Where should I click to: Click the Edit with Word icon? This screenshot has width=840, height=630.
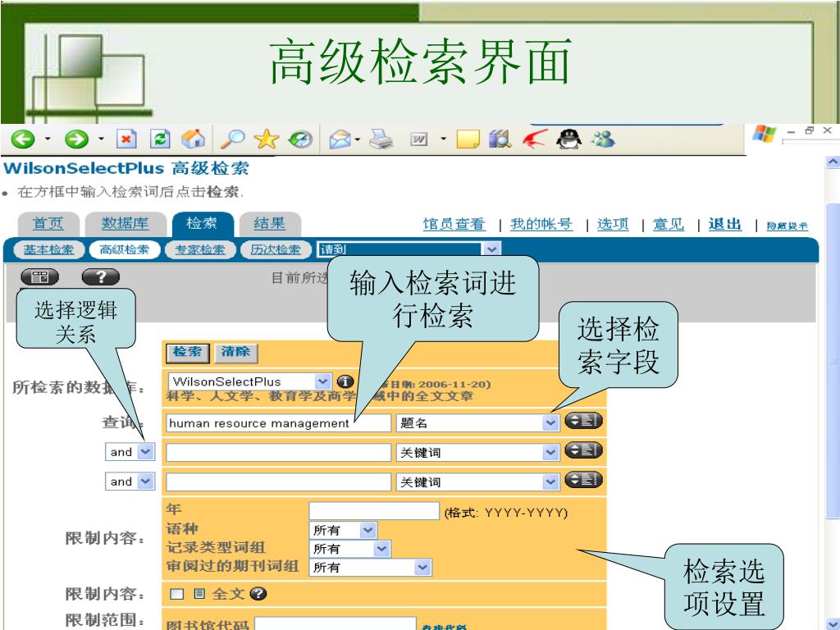pyautogui.click(x=419, y=139)
